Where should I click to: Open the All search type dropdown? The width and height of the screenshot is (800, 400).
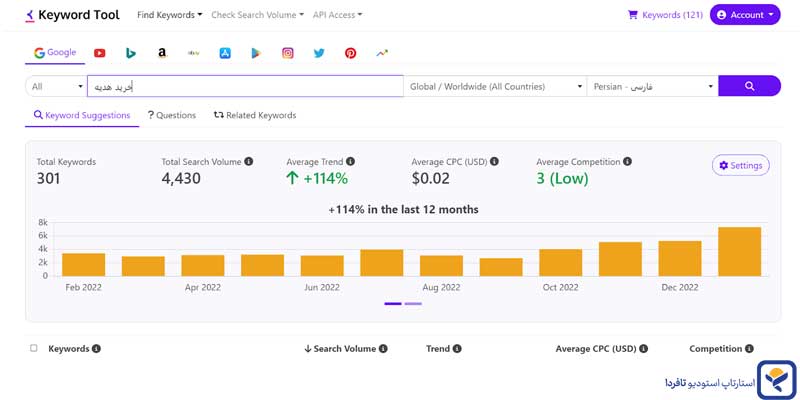click(x=56, y=87)
